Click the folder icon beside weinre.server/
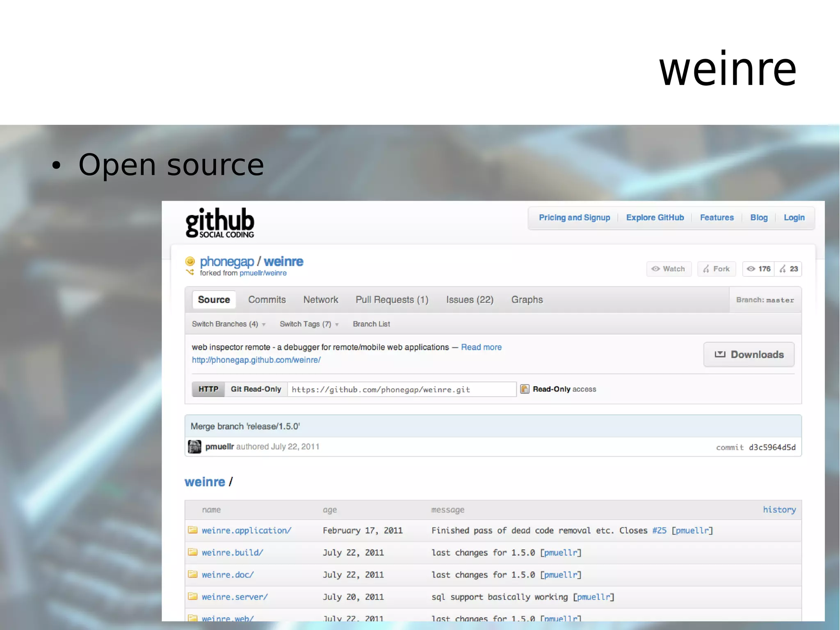Image resolution: width=840 pixels, height=630 pixels. (x=193, y=596)
